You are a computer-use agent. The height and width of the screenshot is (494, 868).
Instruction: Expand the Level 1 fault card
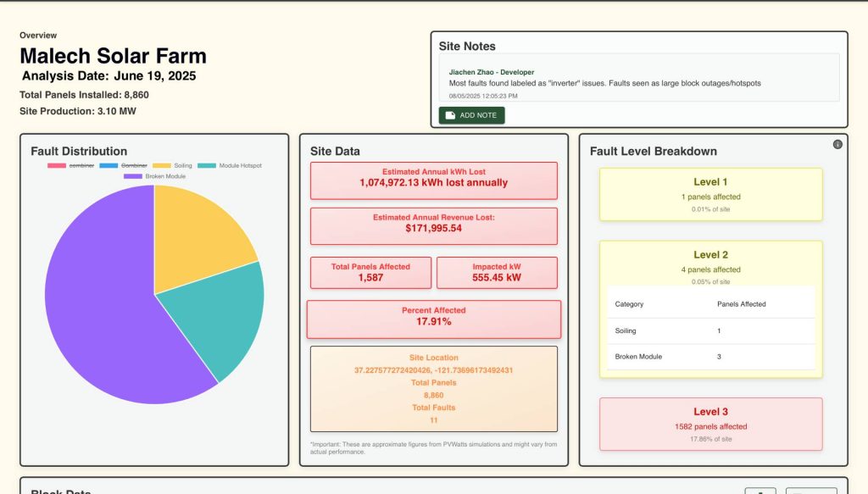pyautogui.click(x=710, y=194)
